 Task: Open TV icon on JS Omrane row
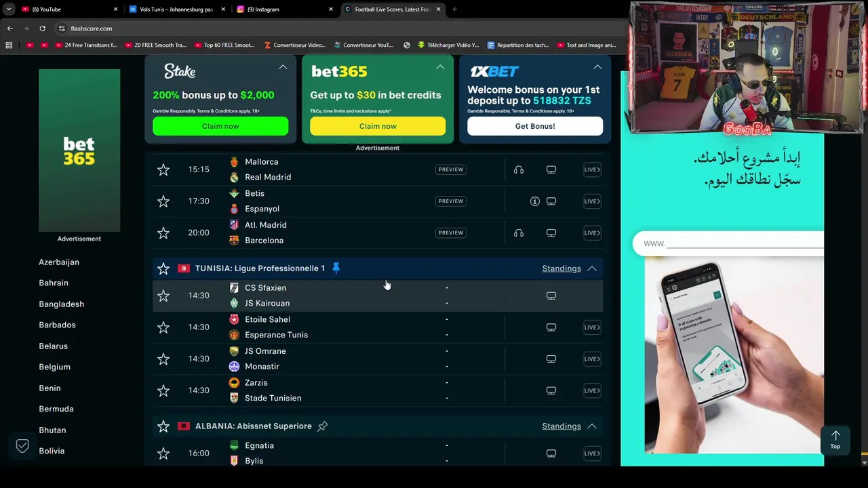[551, 359]
